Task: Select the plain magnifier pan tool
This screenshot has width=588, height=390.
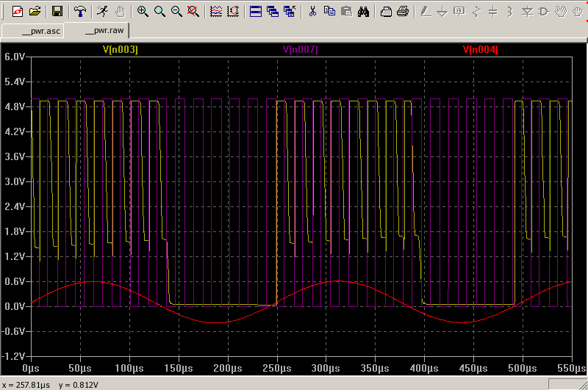Action: tap(159, 11)
